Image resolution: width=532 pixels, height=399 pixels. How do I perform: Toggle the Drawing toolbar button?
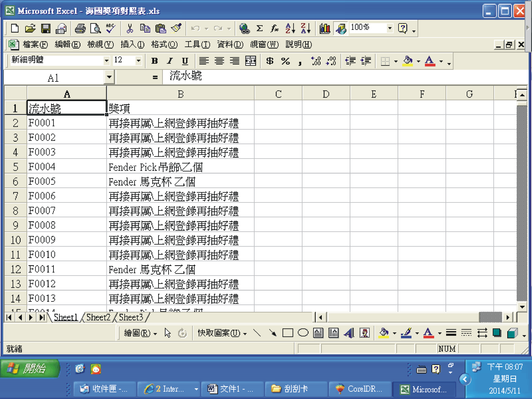pos(341,28)
